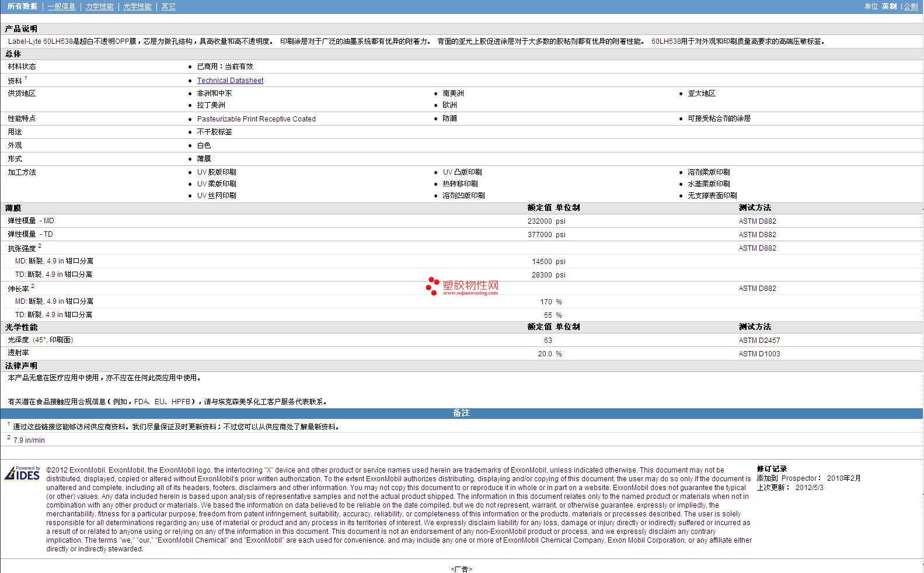Switch units to 公制

pyautogui.click(x=911, y=6)
